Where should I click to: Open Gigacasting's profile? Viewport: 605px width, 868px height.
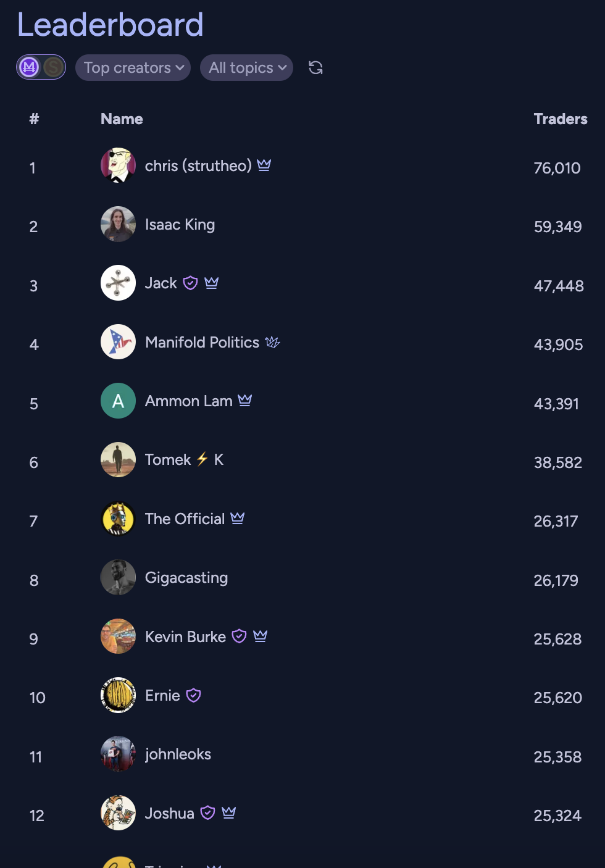coord(186,577)
